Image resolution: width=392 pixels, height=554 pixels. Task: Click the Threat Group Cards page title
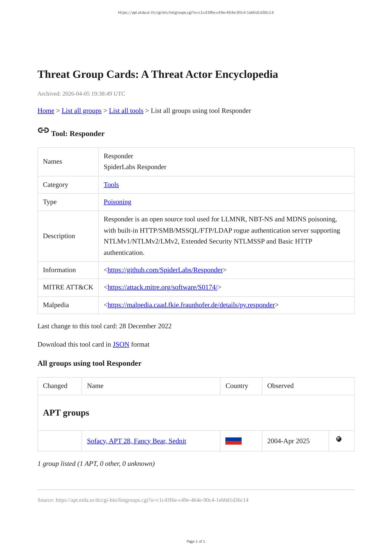tap(157, 74)
